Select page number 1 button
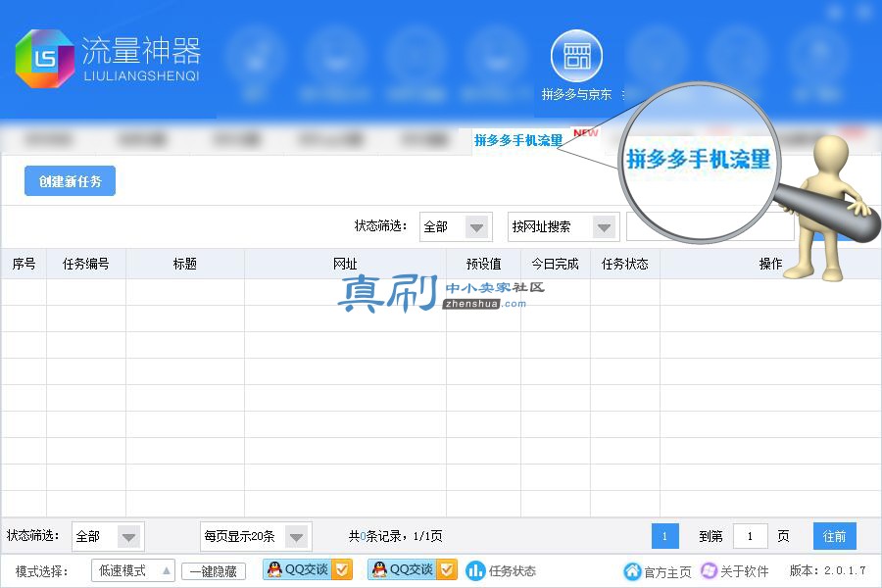 click(x=664, y=536)
